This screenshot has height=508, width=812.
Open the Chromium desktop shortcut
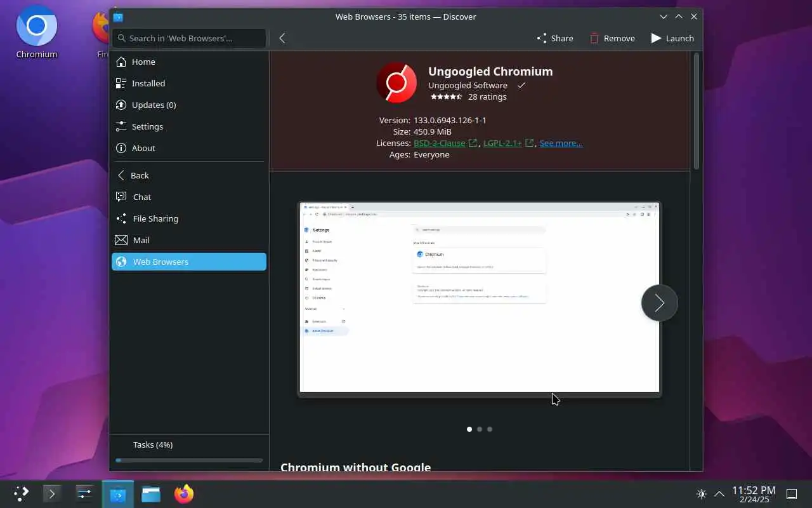tap(37, 33)
